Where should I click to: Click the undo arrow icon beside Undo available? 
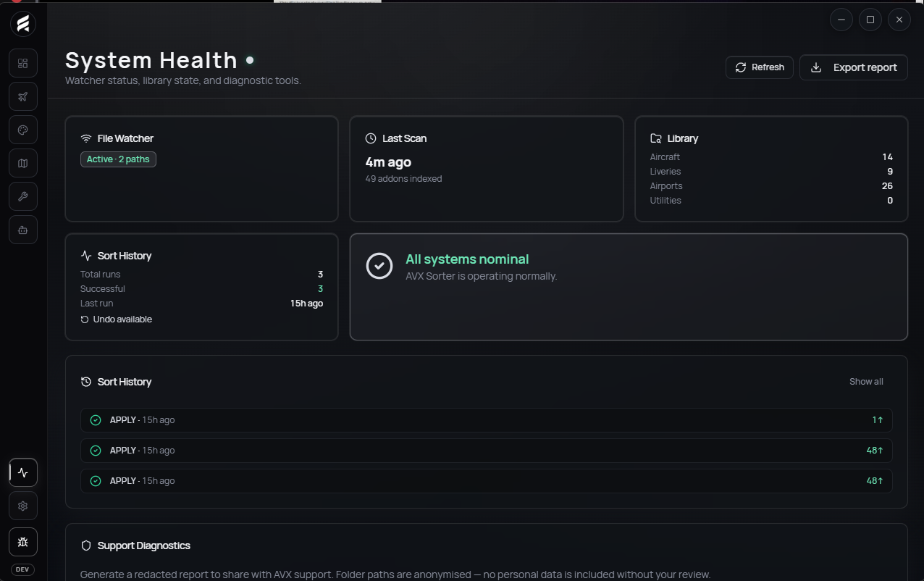(x=85, y=319)
